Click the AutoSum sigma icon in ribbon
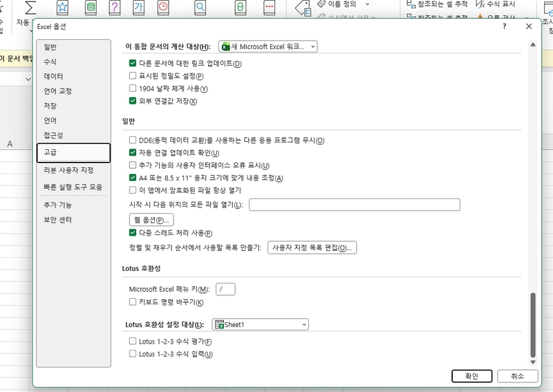 tap(30, 8)
